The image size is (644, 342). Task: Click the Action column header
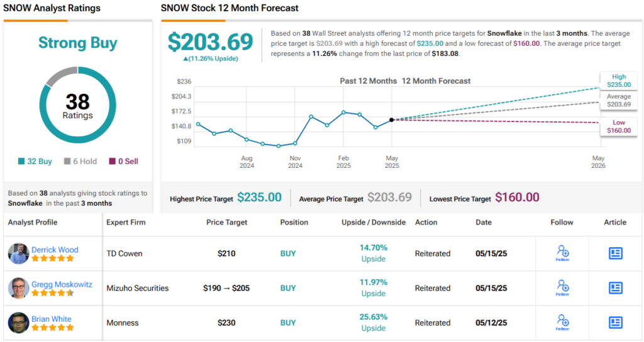tap(426, 222)
